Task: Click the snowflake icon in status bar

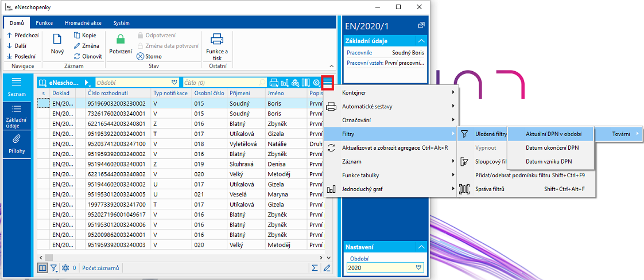Action: [65, 268]
